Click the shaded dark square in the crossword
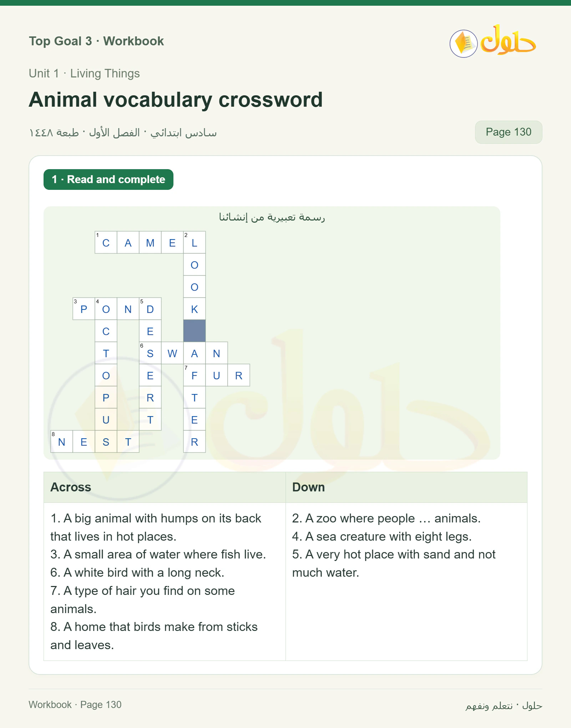The height and width of the screenshot is (728, 571). pos(194,331)
